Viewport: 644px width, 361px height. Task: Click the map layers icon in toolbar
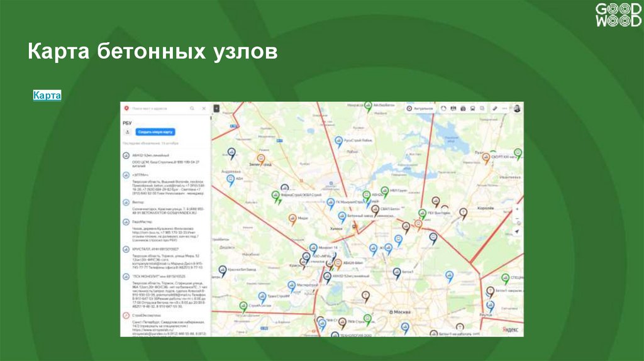[x=482, y=108]
